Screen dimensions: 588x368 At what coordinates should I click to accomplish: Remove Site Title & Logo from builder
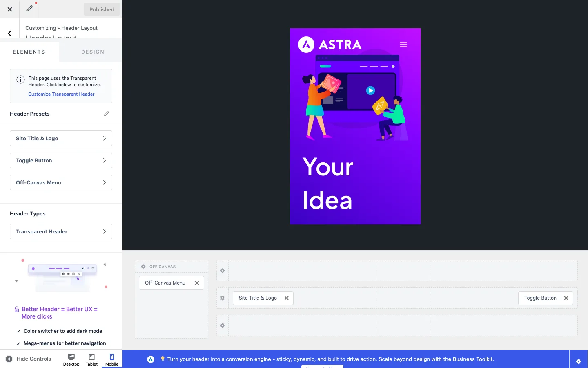[x=287, y=298]
